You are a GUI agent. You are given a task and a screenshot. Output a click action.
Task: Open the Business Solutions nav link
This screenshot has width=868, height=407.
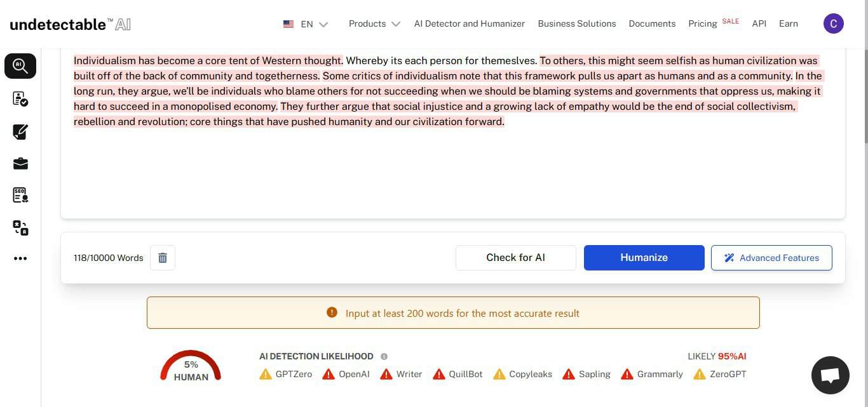point(576,23)
